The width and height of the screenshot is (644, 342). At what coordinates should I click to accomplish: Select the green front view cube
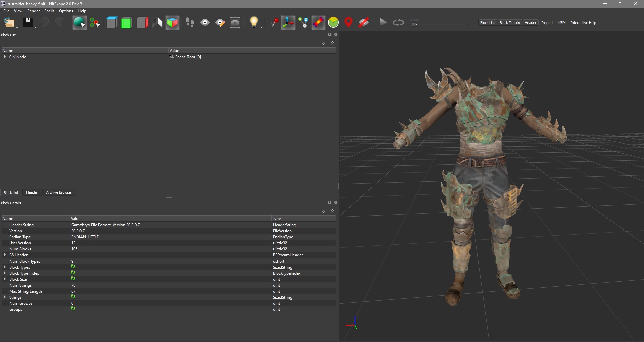tap(126, 23)
